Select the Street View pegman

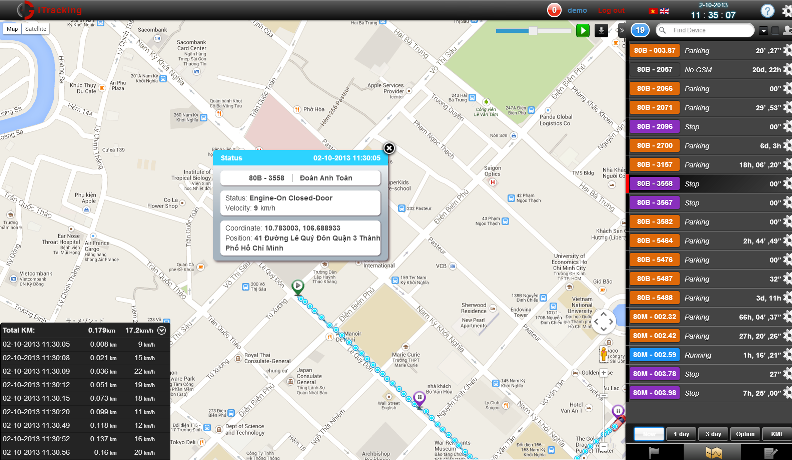tap(603, 354)
